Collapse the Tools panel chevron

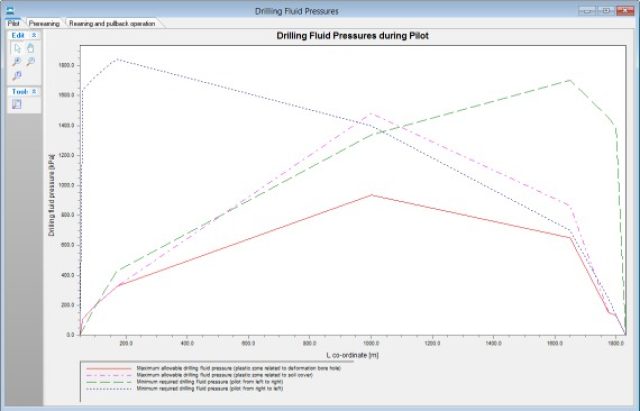coord(34,91)
